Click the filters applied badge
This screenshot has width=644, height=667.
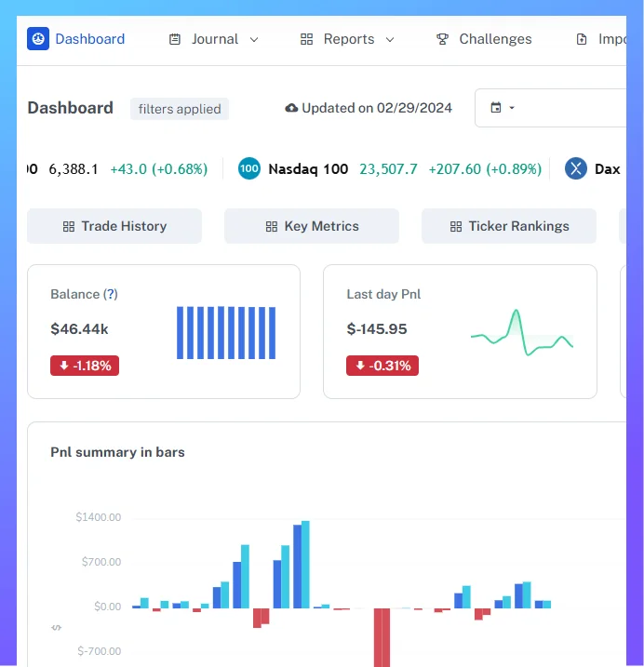(x=180, y=109)
